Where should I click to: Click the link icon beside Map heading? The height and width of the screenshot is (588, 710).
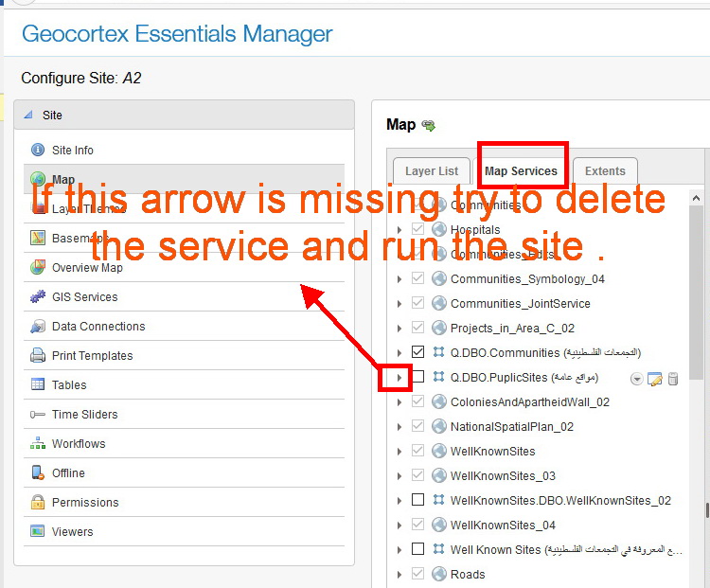[428, 126]
